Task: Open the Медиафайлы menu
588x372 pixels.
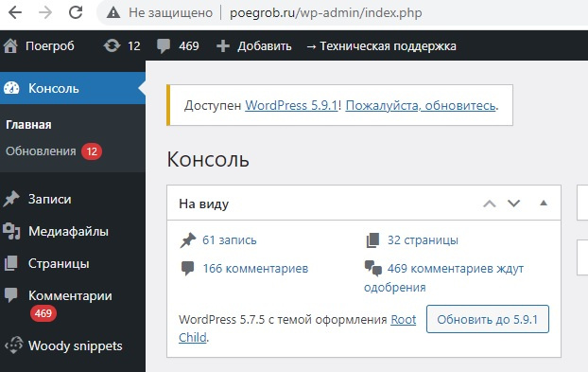Action: click(x=68, y=231)
